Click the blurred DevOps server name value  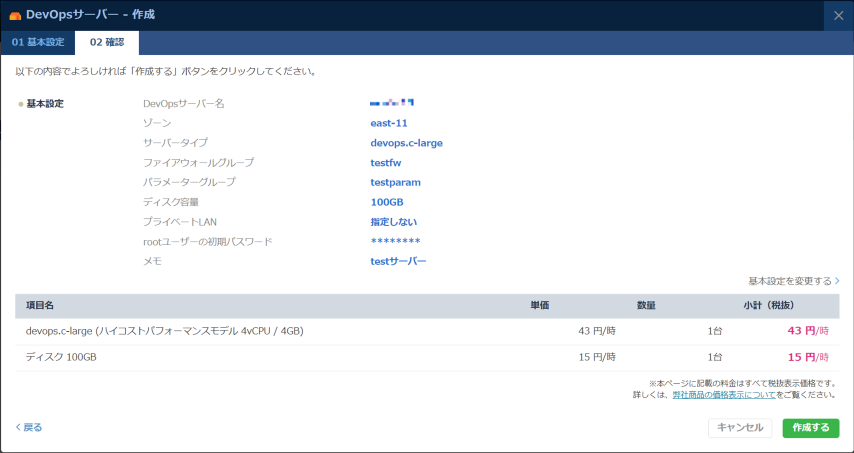(392, 102)
